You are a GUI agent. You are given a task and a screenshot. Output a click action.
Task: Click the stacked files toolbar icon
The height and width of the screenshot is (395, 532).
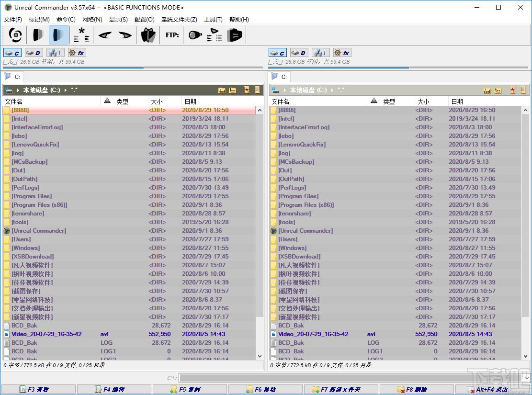tap(235, 35)
